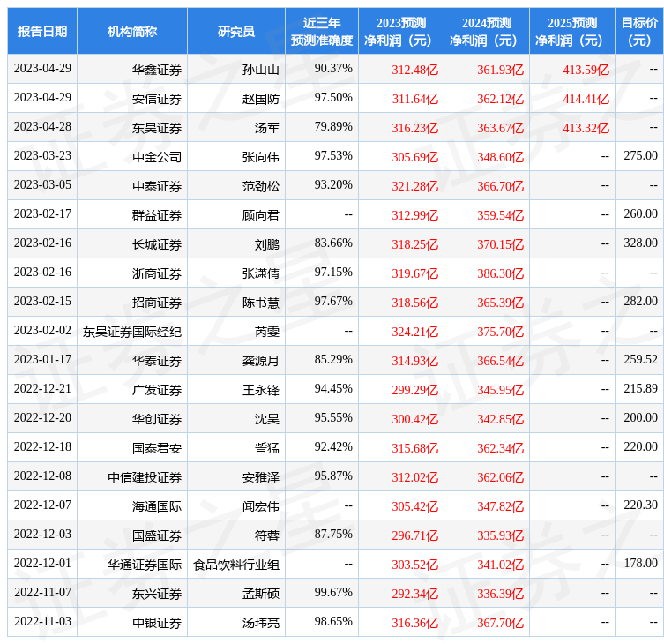Select the 华鑫证券 institution name

157,70
